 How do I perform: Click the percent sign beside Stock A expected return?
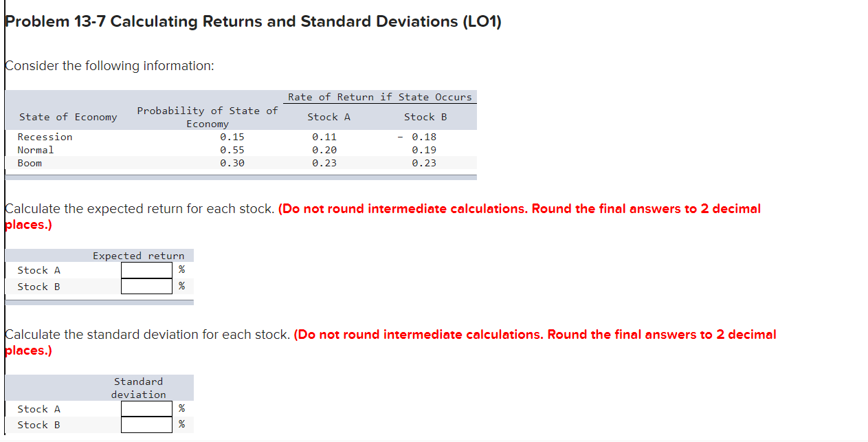click(181, 269)
